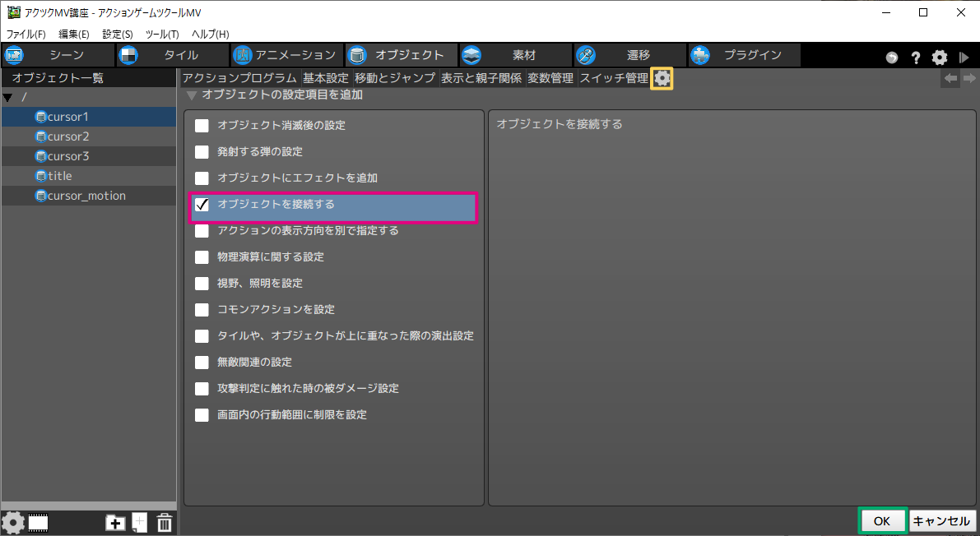Uncheck オブジェクトを接続する checkbox

tap(202, 205)
